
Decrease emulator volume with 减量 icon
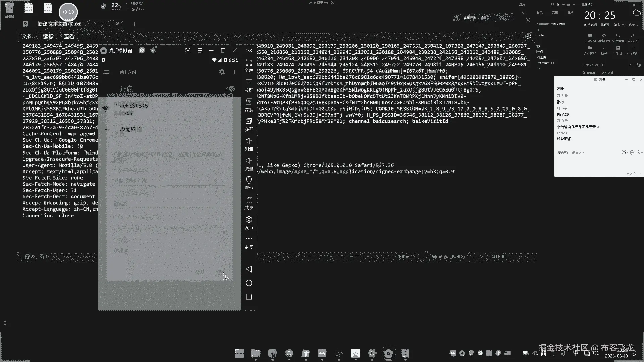[x=249, y=161]
